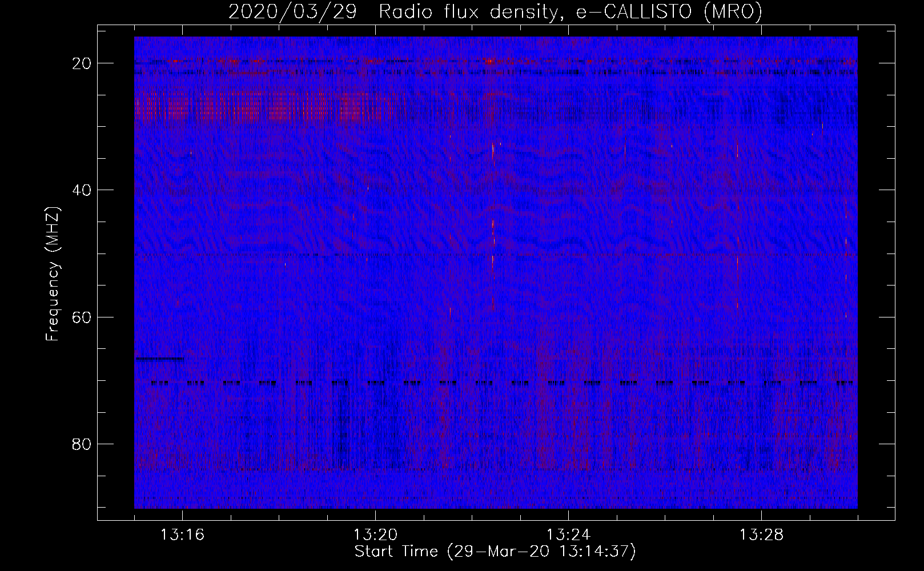Select the 'Frequency (MHZ)' axis label

click(52, 274)
